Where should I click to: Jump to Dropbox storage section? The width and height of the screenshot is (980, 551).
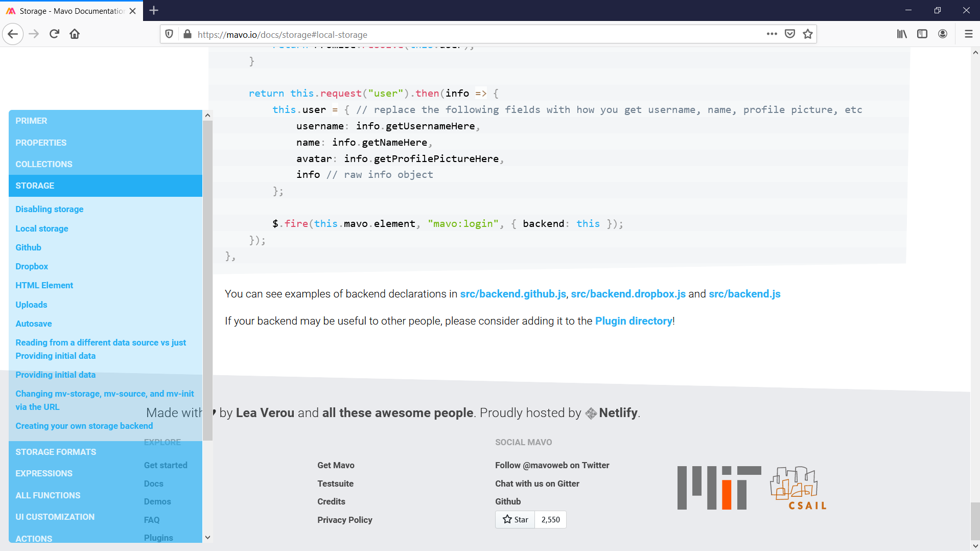[32, 266]
